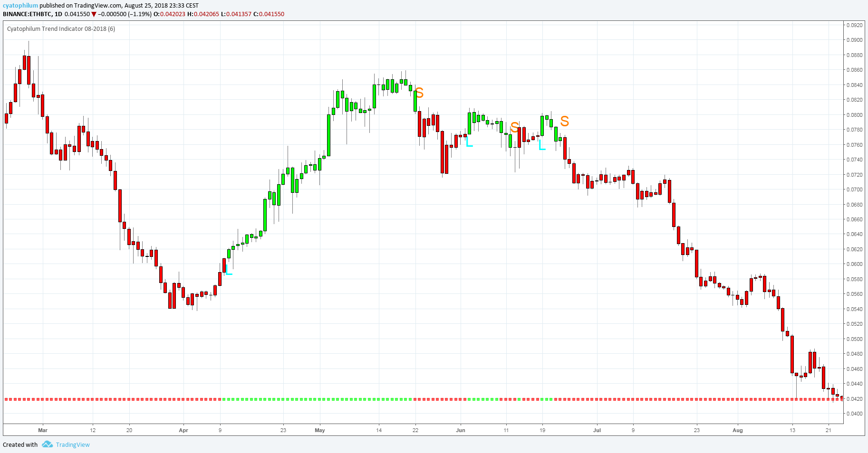Click the Jun label on the time axis
This screenshot has width=868, height=453.
(460, 430)
